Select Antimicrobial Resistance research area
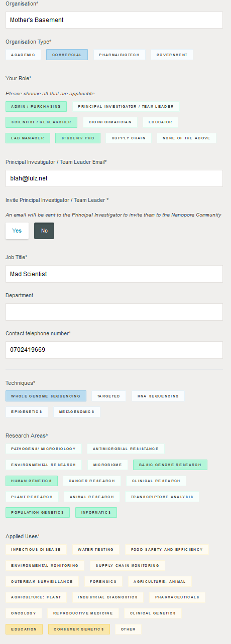 126,449
